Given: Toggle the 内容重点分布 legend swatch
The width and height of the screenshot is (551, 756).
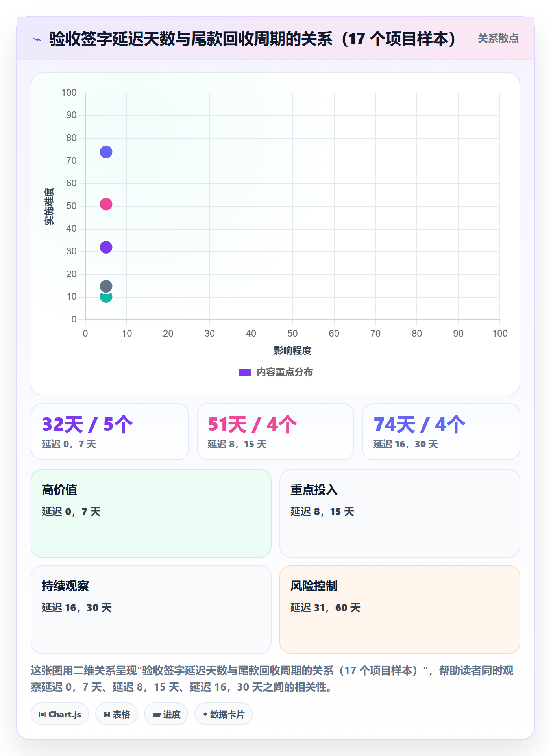Looking at the screenshot, I should coord(244,372).
